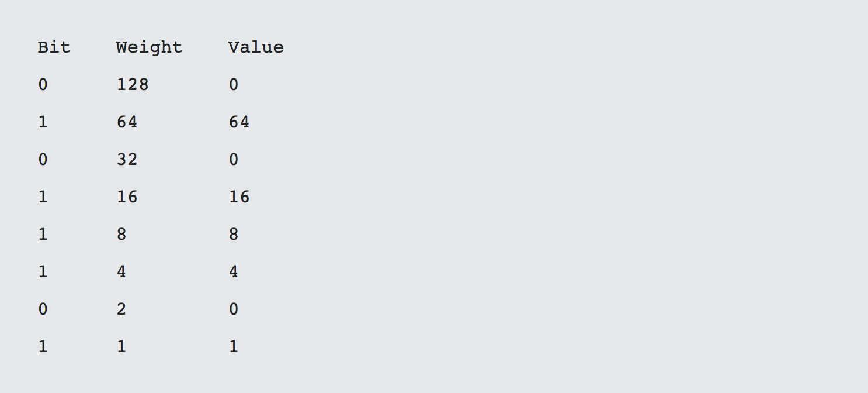
Task: Click the 64 in the Value column
Action: click(239, 122)
